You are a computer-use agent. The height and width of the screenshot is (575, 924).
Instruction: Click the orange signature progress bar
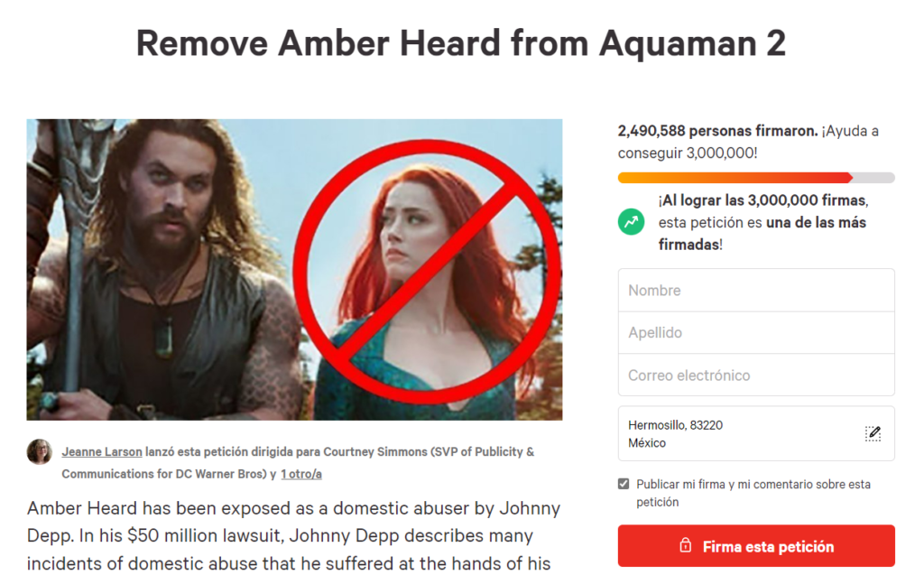tap(756, 178)
